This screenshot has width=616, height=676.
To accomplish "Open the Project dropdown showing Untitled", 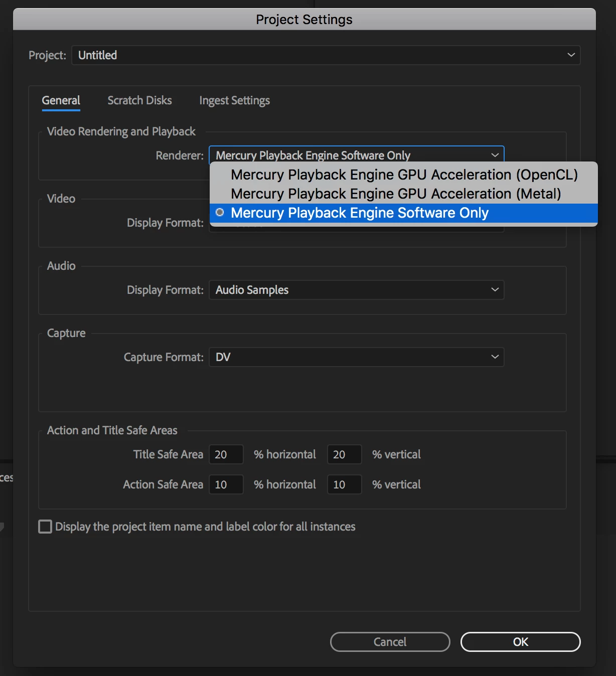I will (x=326, y=55).
